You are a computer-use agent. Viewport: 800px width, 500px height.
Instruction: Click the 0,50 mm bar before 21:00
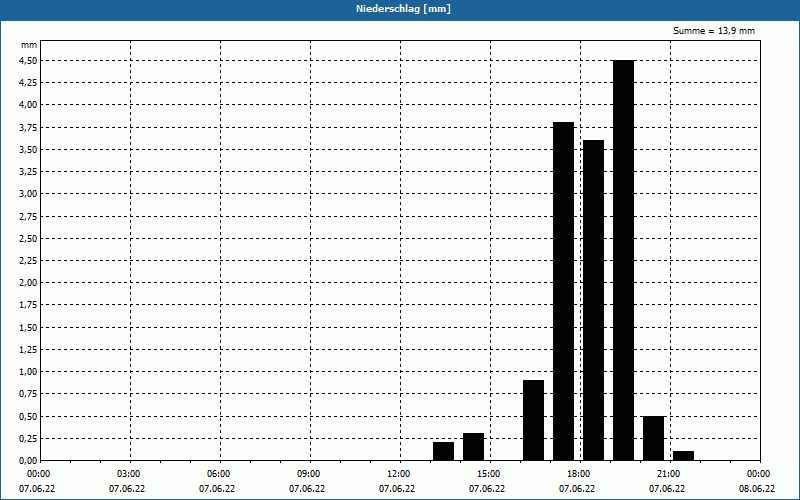pos(654,438)
